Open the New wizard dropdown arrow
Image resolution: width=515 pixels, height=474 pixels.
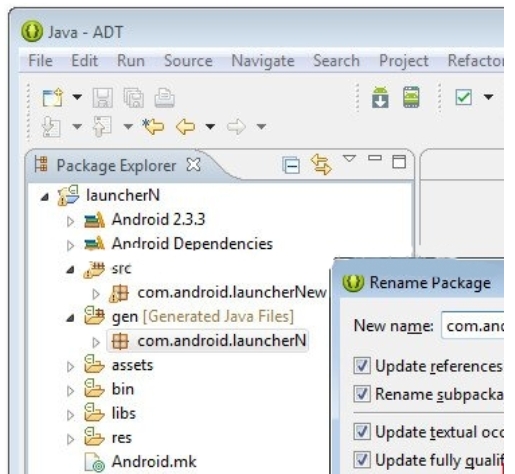[77, 97]
